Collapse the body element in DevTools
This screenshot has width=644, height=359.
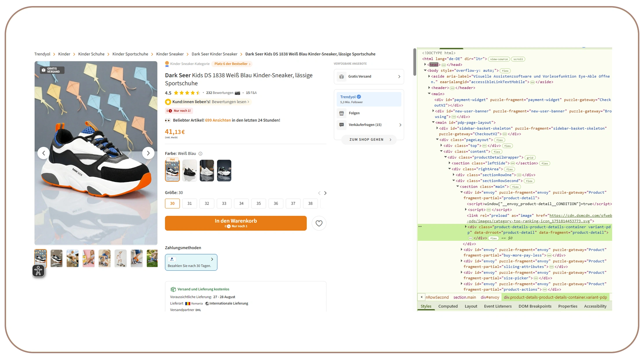(425, 70)
